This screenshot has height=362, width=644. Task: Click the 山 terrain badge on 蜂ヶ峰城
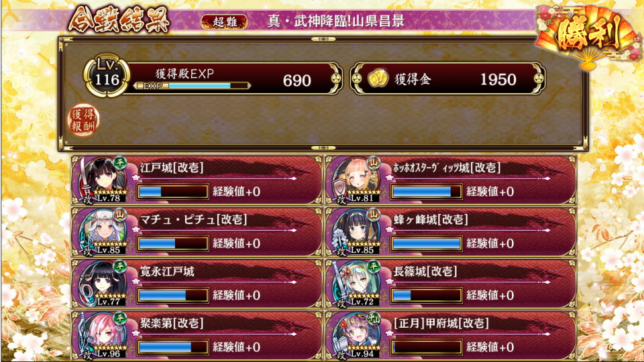[x=374, y=215]
